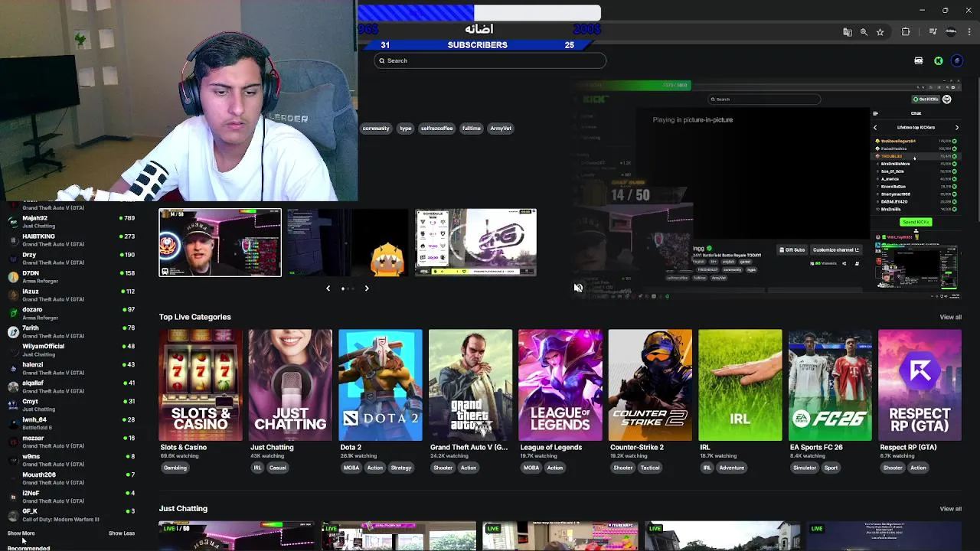Click Gift Subs in the stream preview
980x551 pixels.
point(792,250)
